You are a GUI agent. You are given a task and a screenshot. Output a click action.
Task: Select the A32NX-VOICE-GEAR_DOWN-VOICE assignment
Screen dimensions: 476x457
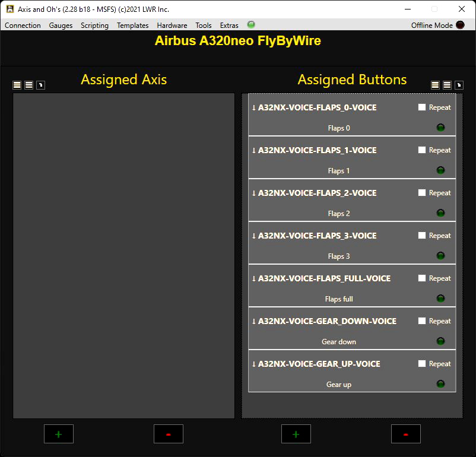coord(352,329)
